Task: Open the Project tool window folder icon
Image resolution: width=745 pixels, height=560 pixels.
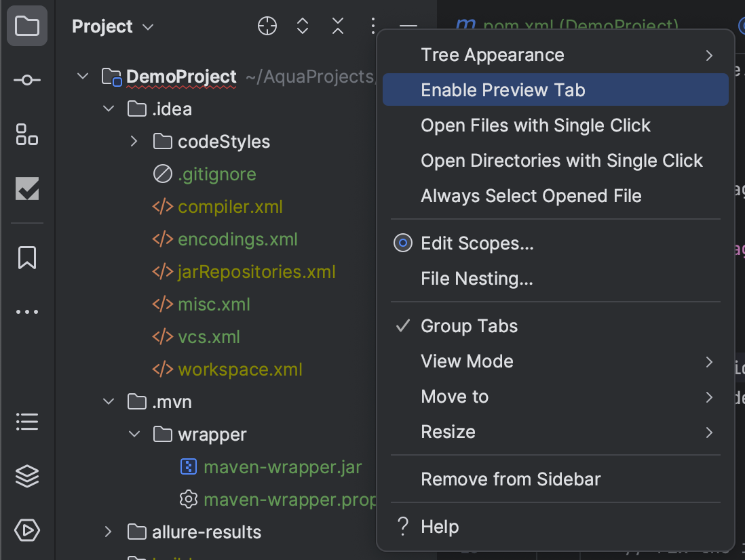Action: pyautogui.click(x=27, y=27)
